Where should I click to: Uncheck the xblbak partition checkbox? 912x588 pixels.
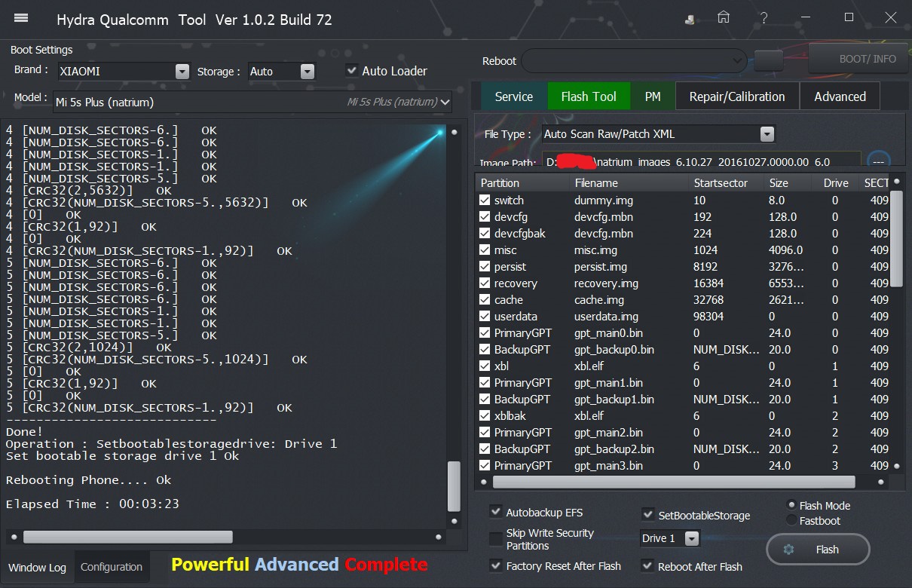coord(485,415)
